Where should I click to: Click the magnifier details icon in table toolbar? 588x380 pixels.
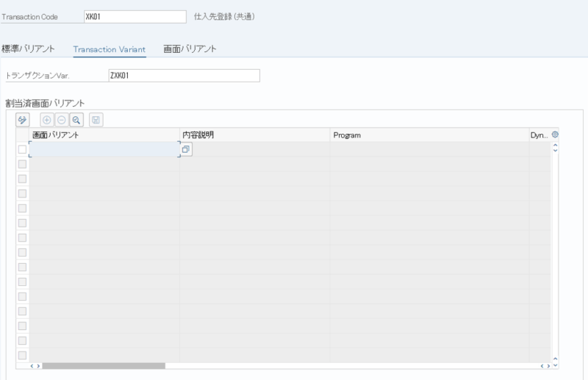[76, 119]
